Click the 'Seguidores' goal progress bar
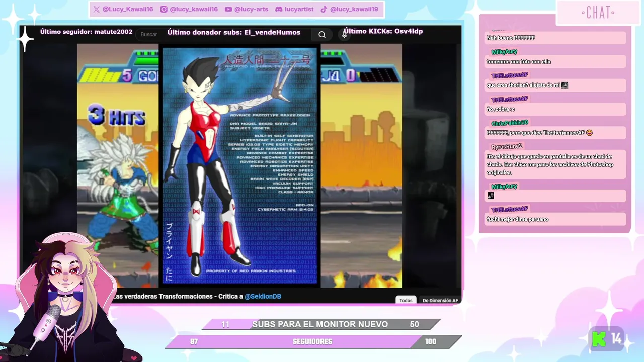The height and width of the screenshot is (362, 644). [313, 341]
